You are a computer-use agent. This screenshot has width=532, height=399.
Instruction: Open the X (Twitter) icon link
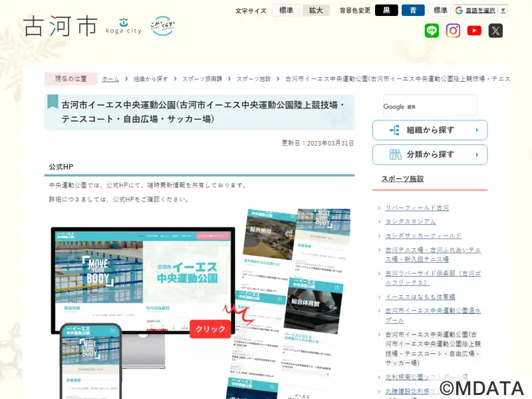click(x=495, y=31)
